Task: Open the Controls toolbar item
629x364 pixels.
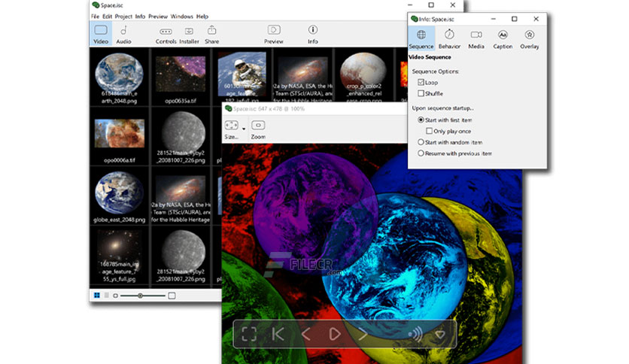Action: 166,34
